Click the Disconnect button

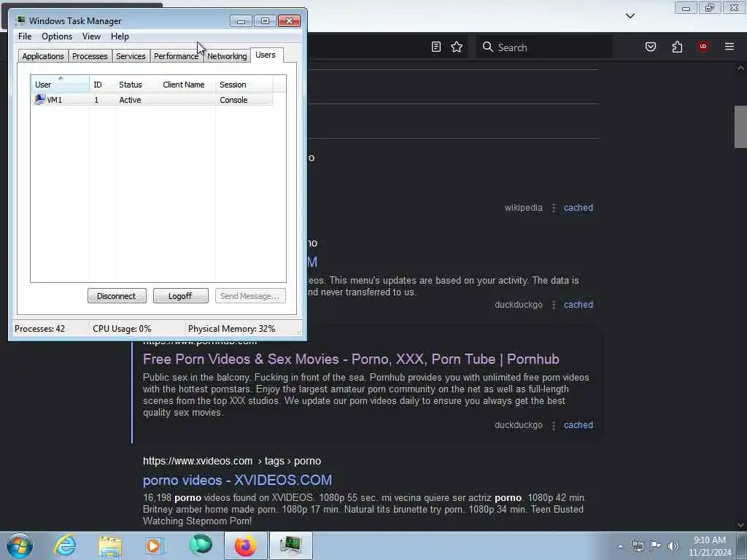coord(117,296)
